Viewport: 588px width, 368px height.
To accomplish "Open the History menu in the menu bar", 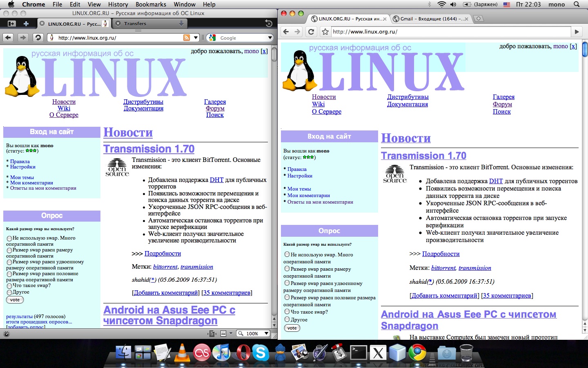I will 118,4.
